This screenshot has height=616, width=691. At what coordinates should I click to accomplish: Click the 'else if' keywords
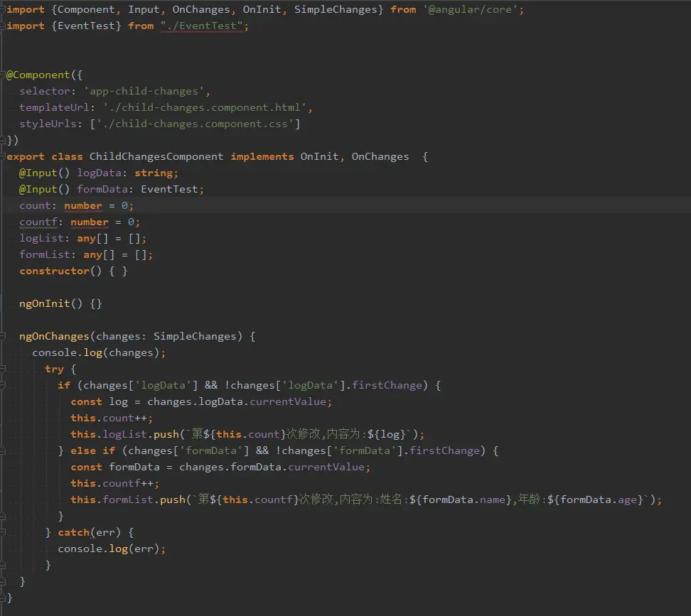(93, 451)
